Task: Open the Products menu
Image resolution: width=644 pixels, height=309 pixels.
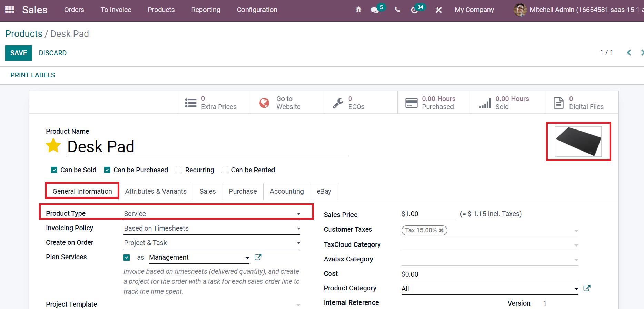Action: click(x=161, y=10)
